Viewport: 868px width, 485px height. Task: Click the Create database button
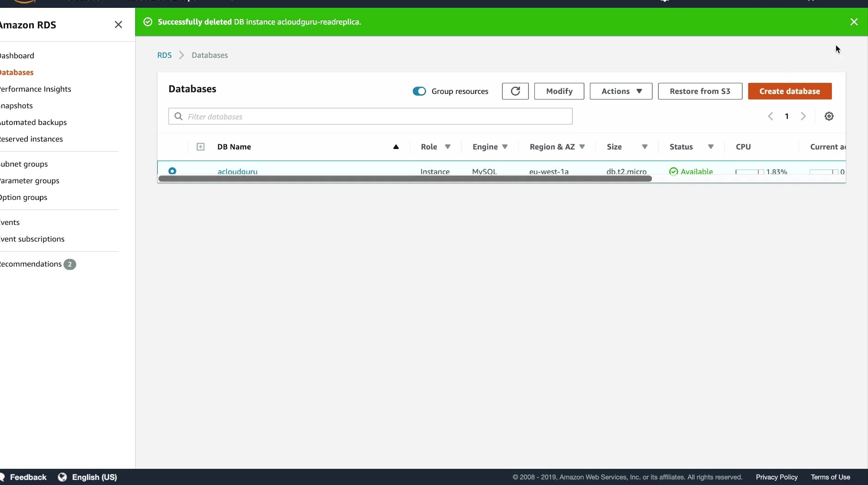[790, 91]
